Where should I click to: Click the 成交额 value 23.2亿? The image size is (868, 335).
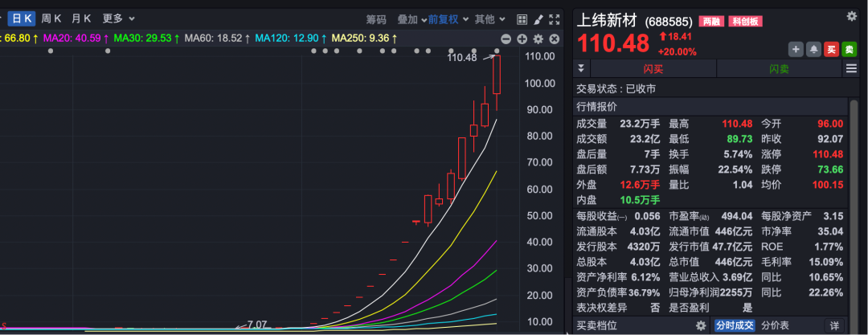click(x=645, y=139)
